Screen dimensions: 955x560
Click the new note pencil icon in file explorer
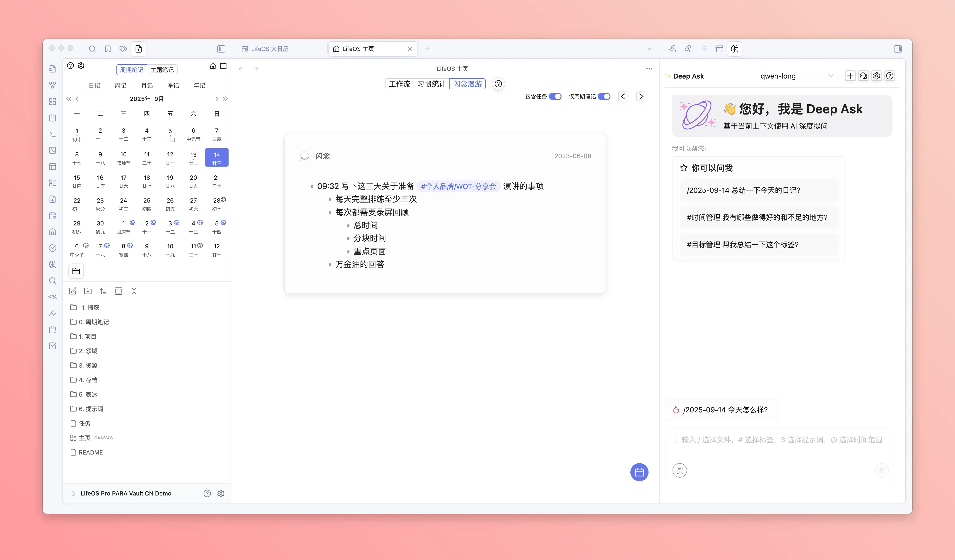[x=73, y=291]
